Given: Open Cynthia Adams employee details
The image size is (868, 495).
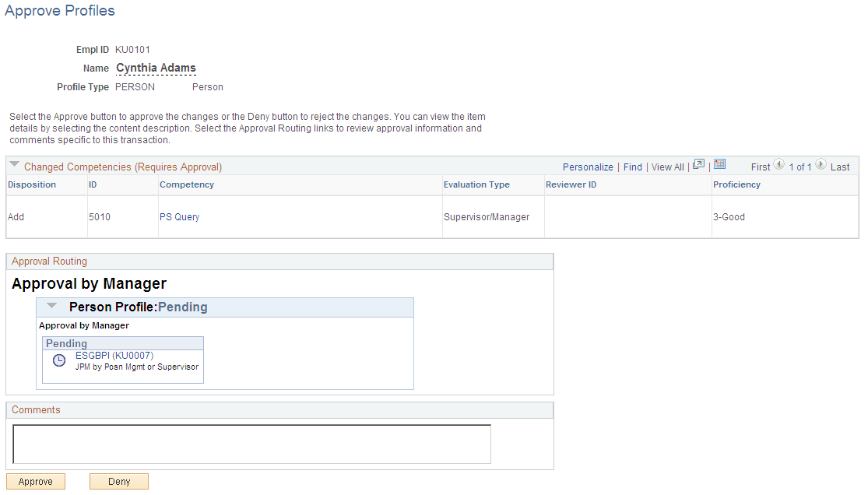Looking at the screenshot, I should 156,68.
